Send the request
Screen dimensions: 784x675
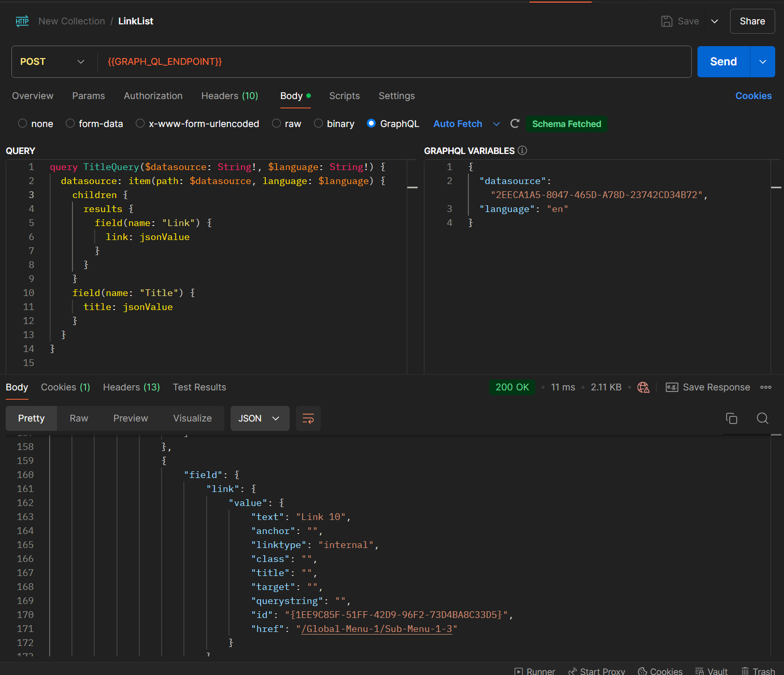pyautogui.click(x=723, y=62)
